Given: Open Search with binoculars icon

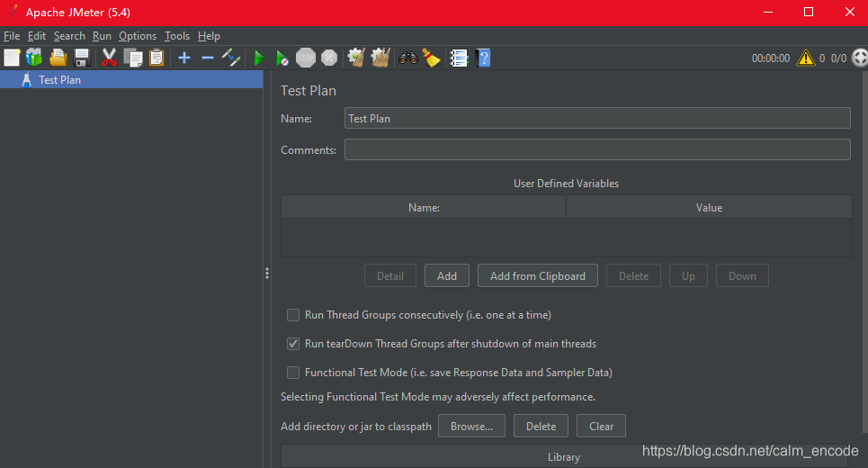Looking at the screenshot, I should pos(408,58).
